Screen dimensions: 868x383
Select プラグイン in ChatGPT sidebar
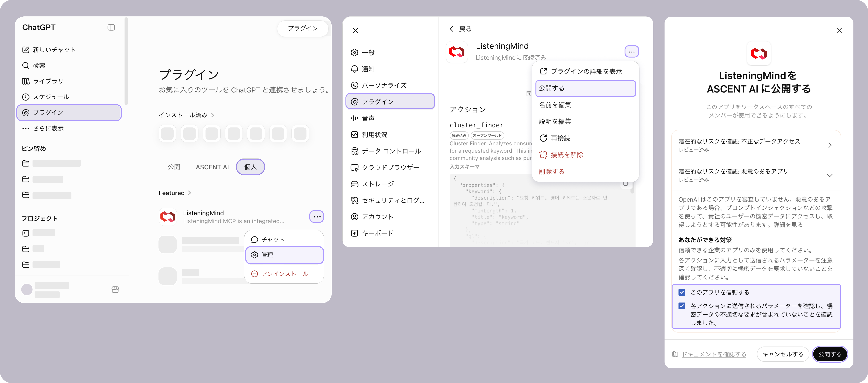click(x=69, y=112)
